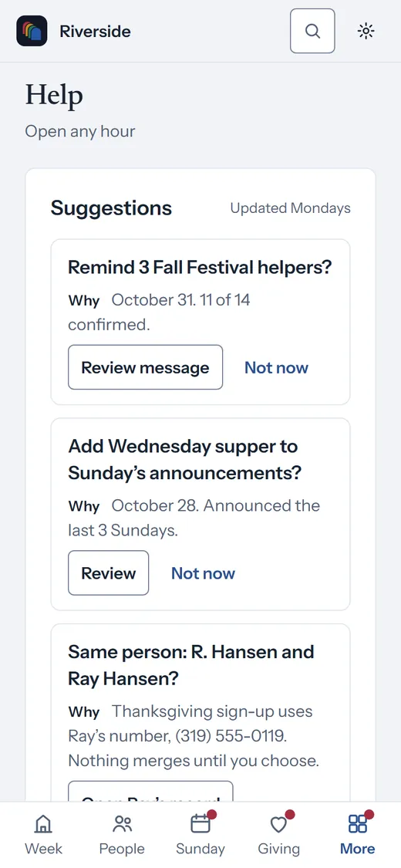The height and width of the screenshot is (868, 401).
Task: Select the Add Wednesday supper suggestion heading
Action: (185, 460)
